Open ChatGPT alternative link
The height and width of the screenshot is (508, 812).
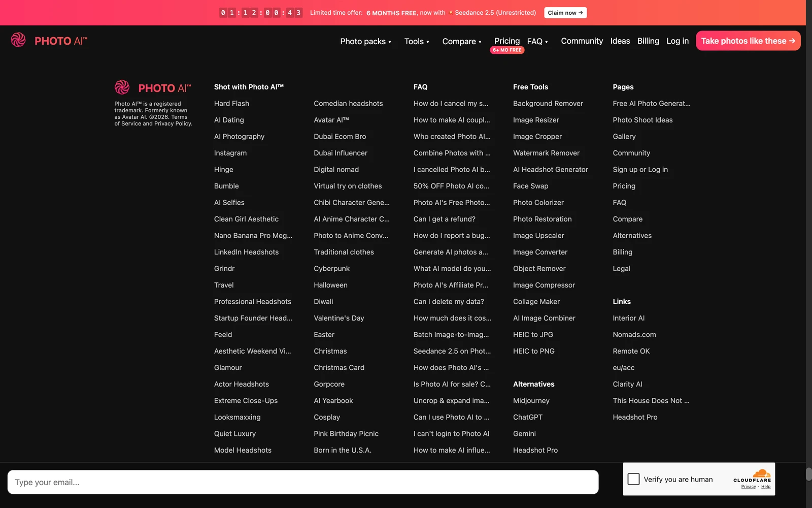[x=527, y=417]
